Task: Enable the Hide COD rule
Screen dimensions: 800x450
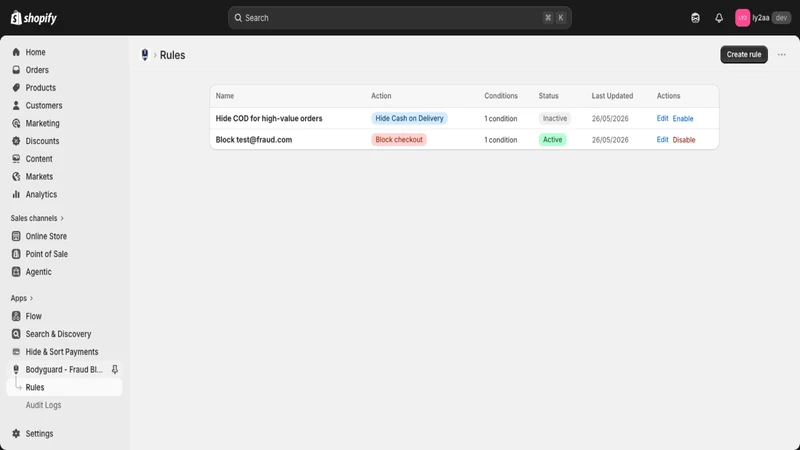Action: tap(683, 118)
